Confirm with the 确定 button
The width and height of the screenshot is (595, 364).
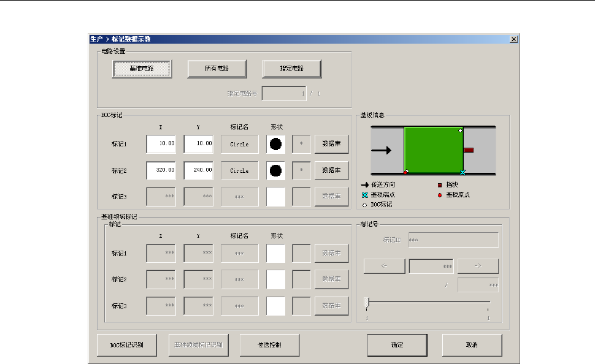coord(397,345)
